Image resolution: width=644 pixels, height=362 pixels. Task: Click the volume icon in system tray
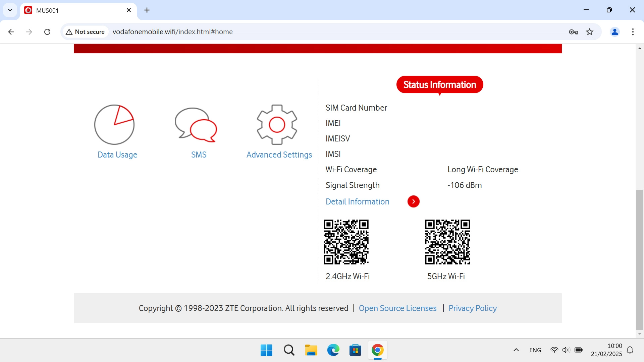(x=566, y=350)
